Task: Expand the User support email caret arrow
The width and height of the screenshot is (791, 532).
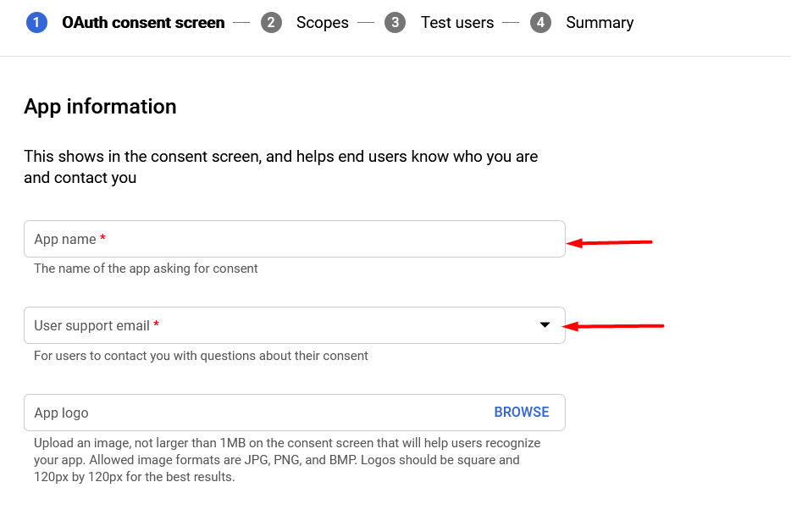Action: [x=545, y=324]
